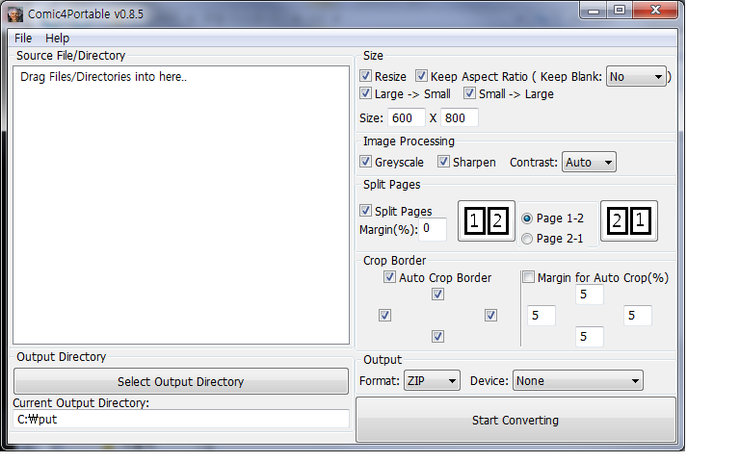Click the left auto crop margin field
740x462 pixels.
pyautogui.click(x=541, y=316)
